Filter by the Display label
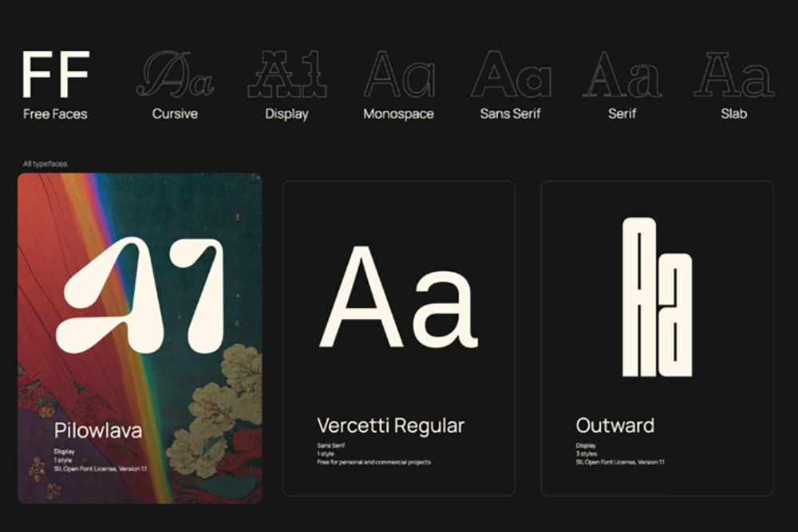Viewport: 798px width, 532px height. [x=286, y=114]
